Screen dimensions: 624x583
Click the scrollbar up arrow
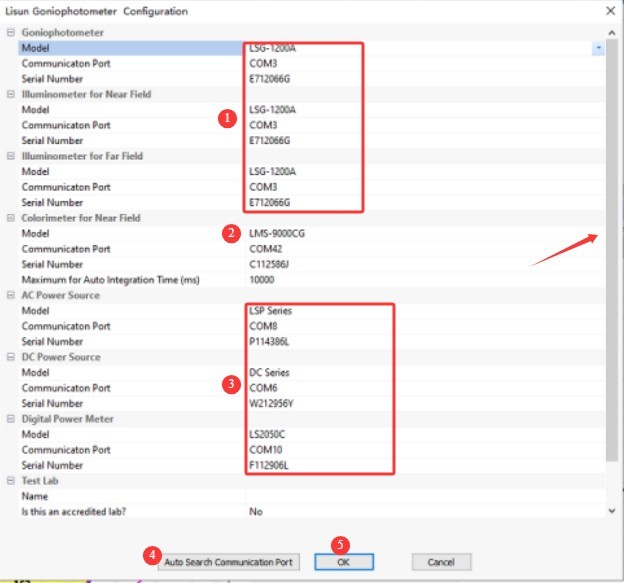[612, 33]
